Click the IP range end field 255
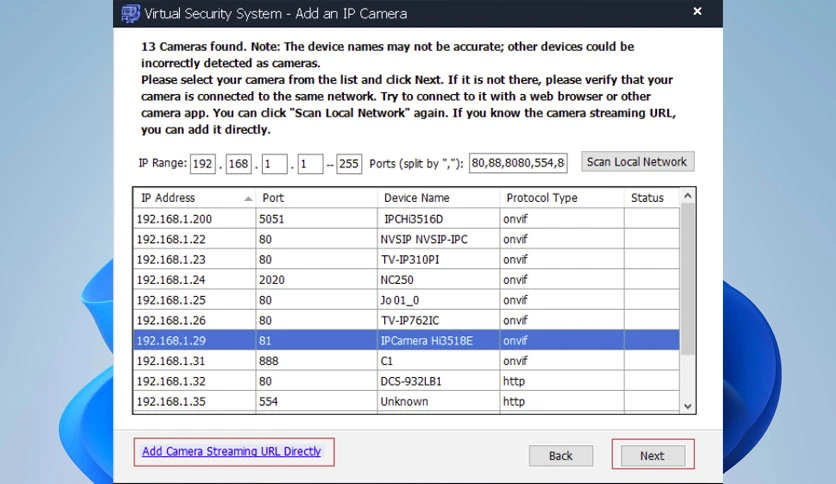This screenshot has height=484, width=836. 349,164
